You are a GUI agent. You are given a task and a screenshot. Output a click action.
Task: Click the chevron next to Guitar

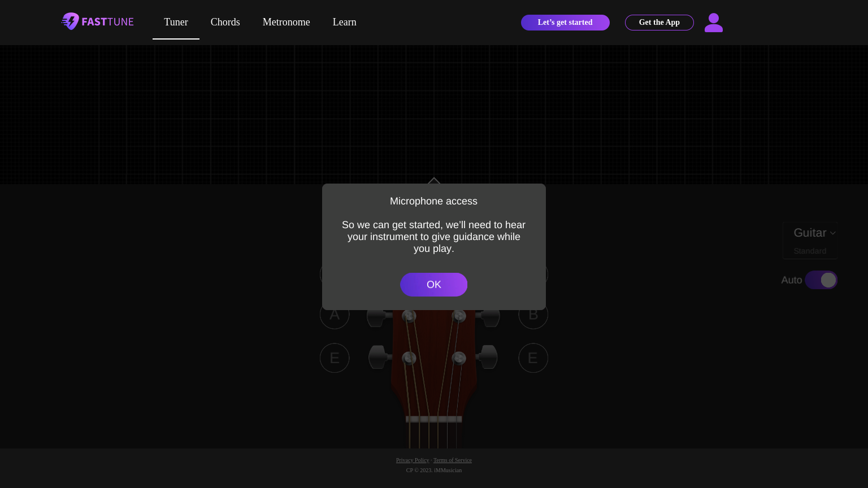[x=832, y=233]
